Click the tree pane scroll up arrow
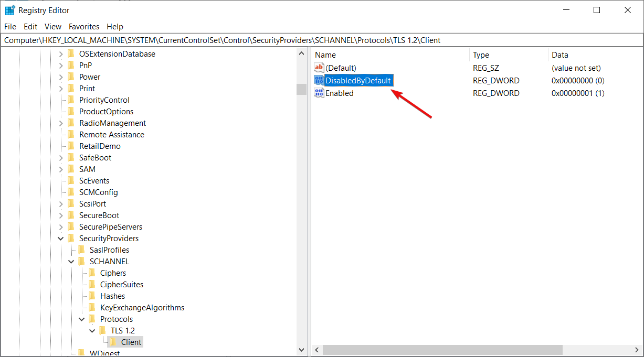 coord(301,53)
